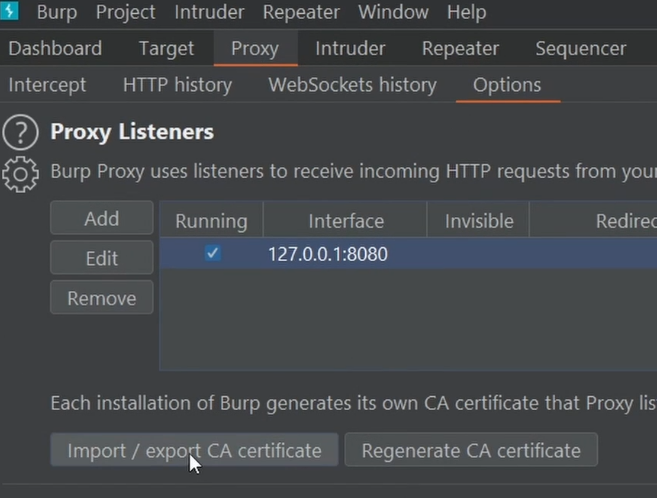Go to the Intruder tool tab
Image resolution: width=657 pixels, height=498 pixels.
click(x=350, y=48)
